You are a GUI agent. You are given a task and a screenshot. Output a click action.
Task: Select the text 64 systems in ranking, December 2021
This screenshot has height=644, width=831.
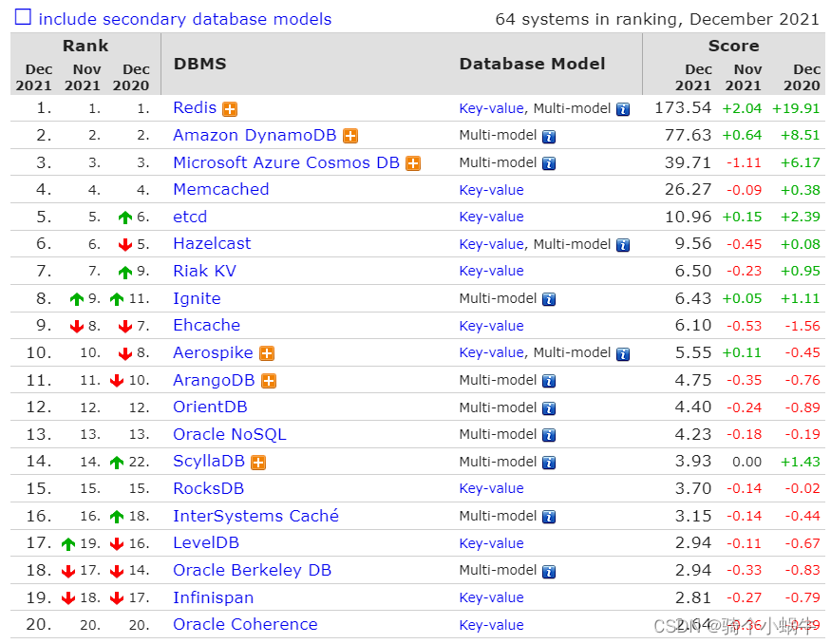click(x=657, y=20)
